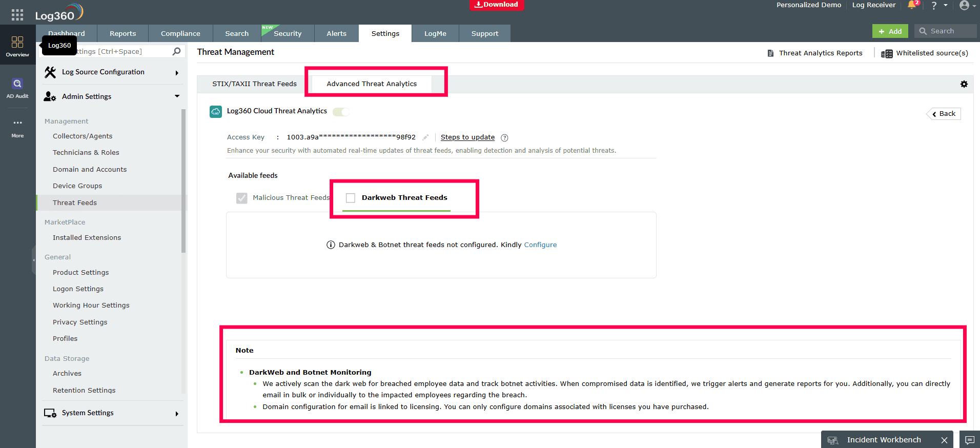Select Device Groups in the sidebar

tap(77, 186)
